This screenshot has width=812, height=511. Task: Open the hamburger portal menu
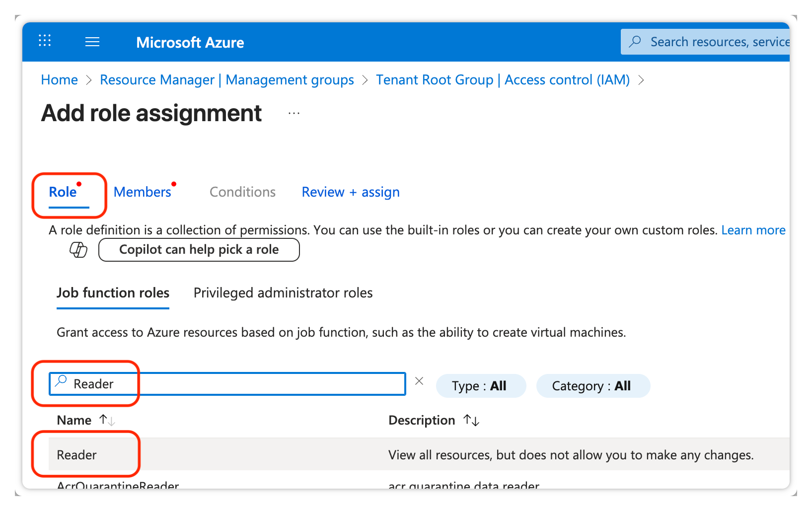click(92, 42)
